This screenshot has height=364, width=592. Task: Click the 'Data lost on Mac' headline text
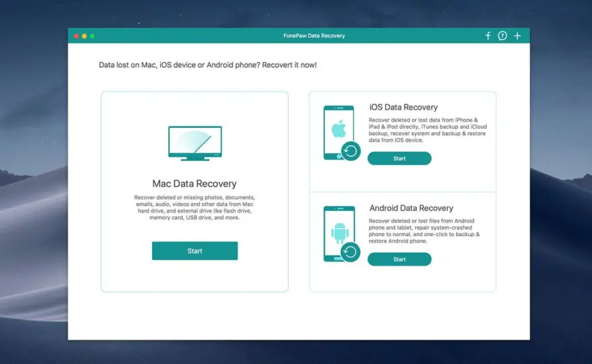click(x=208, y=65)
